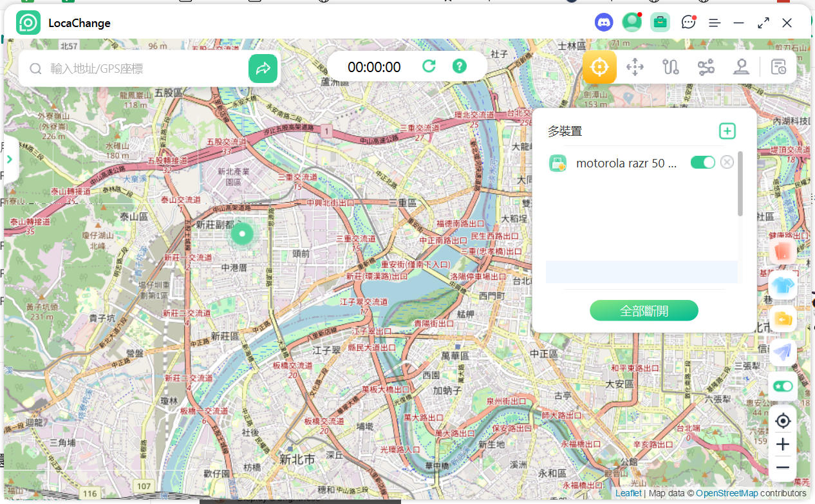Click the paper plane icon
The image size is (815, 504).
pos(783,352)
